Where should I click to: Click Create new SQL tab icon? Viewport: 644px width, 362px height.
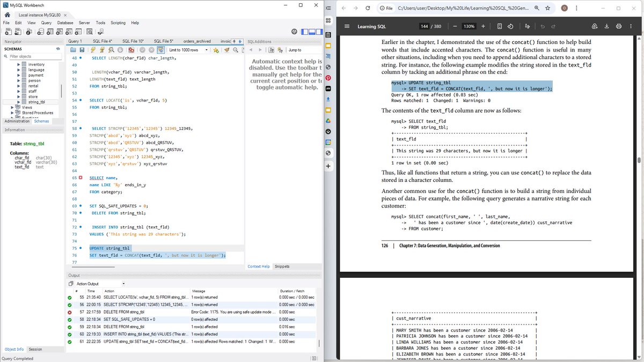click(8, 32)
